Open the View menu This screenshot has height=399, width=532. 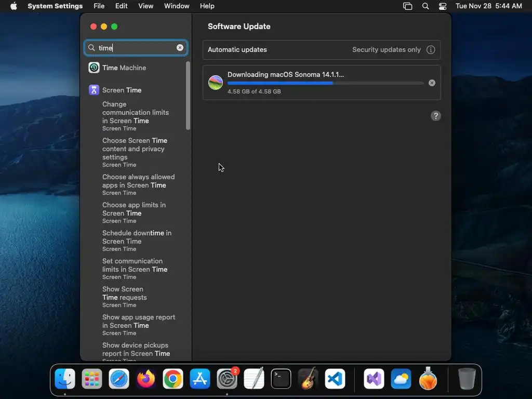coord(146,6)
